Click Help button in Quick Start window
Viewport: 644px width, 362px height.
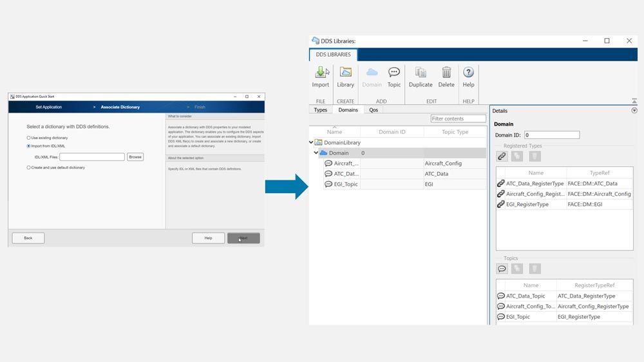coord(208,238)
